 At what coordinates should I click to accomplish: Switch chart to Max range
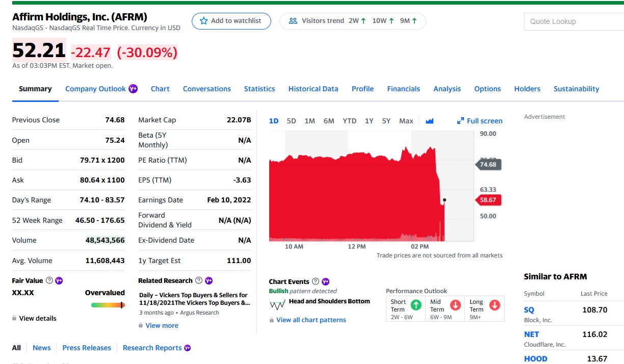pyautogui.click(x=406, y=121)
